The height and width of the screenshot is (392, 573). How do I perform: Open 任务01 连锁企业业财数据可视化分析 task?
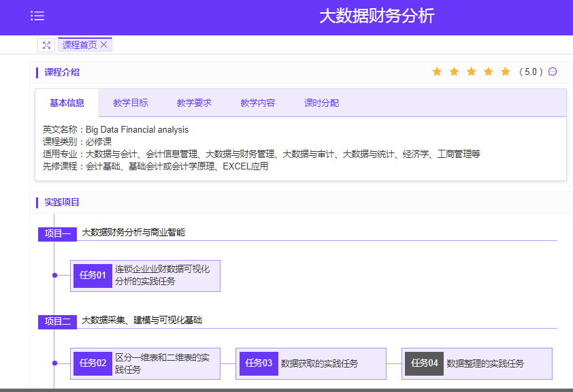pyautogui.click(x=145, y=276)
